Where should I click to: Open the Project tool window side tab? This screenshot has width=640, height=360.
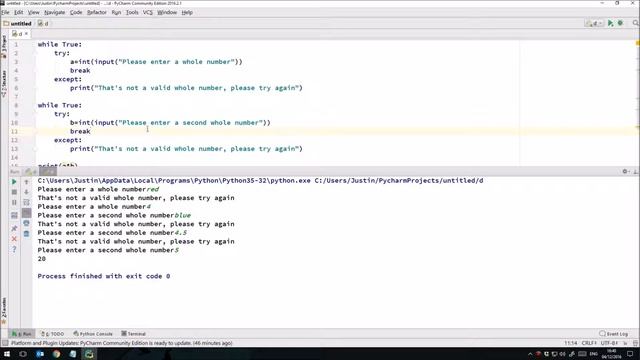pyautogui.click(x=4, y=46)
